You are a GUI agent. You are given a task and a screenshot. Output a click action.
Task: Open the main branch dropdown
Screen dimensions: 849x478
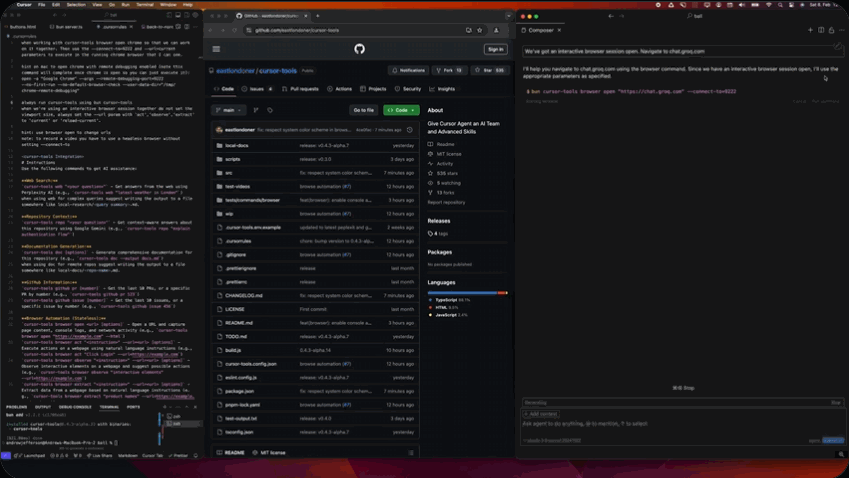[x=228, y=110]
